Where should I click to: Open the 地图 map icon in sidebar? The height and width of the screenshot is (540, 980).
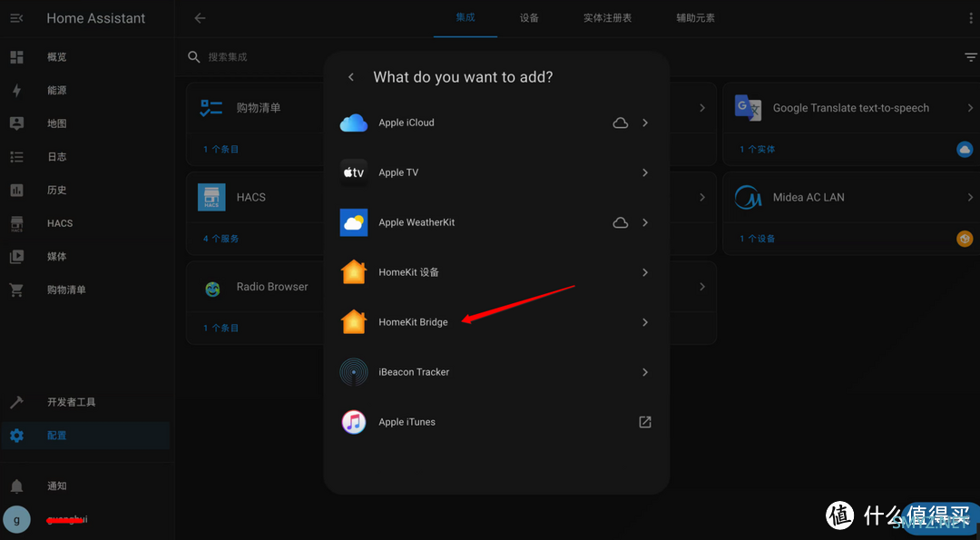pyautogui.click(x=17, y=123)
